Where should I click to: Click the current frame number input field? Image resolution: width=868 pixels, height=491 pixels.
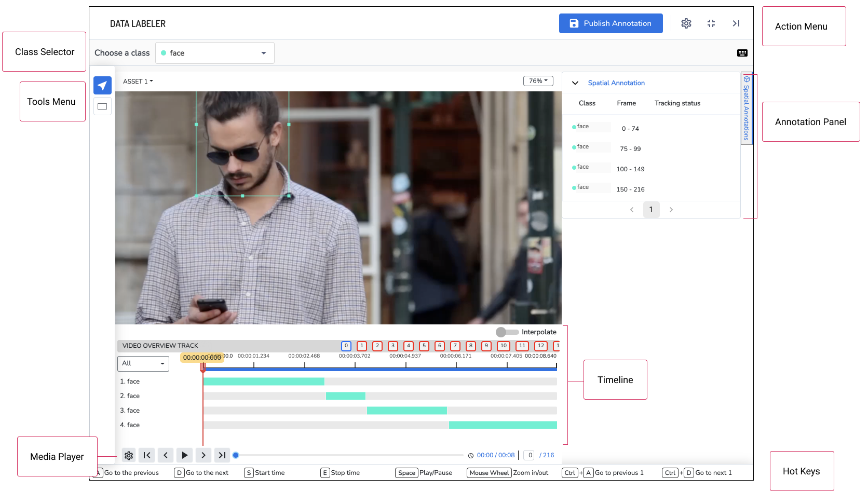click(x=530, y=455)
